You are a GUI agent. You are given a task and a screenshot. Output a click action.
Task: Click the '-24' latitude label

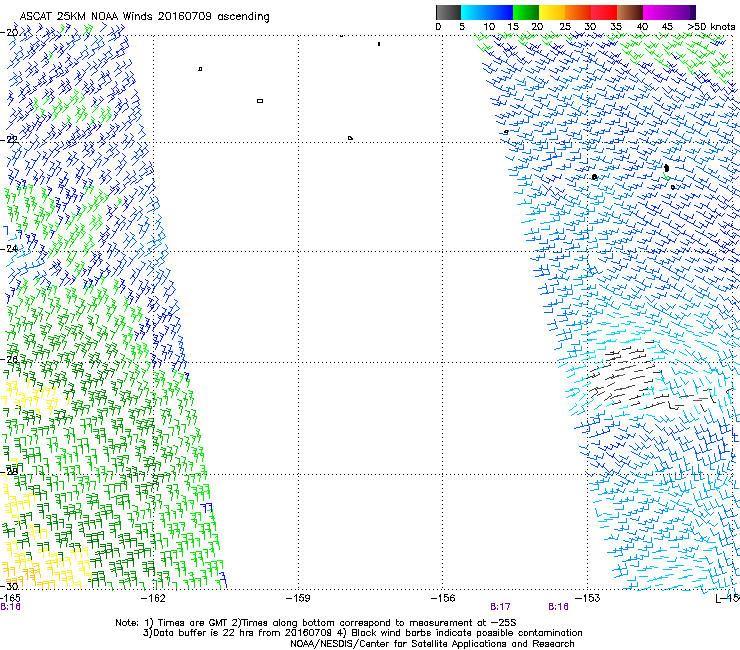coord(9,248)
